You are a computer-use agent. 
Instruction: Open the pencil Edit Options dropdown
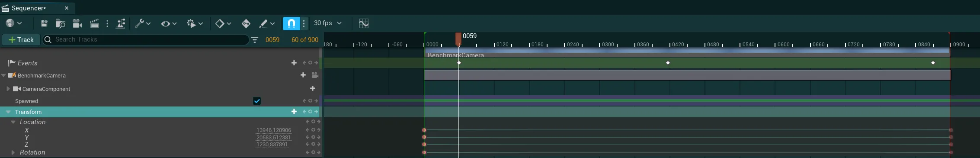coord(267,23)
